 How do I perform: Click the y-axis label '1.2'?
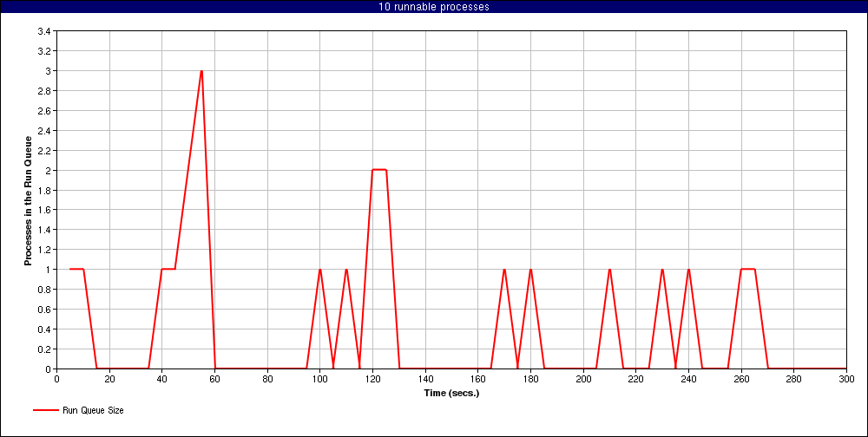44,250
